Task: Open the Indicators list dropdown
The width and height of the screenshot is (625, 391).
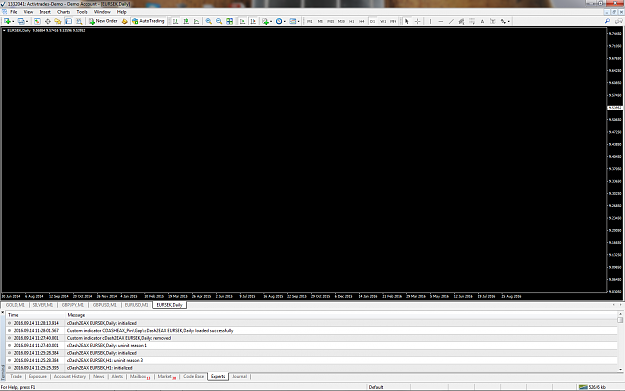Action: click(x=267, y=21)
